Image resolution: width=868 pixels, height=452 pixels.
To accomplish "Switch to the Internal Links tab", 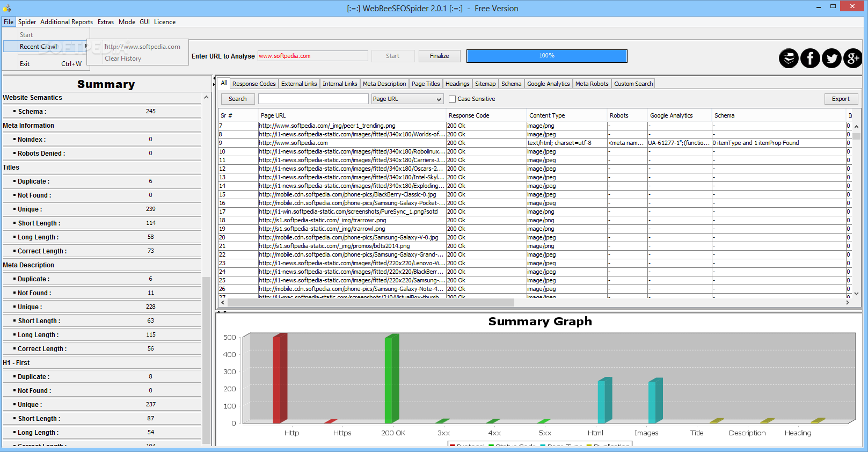I will (x=340, y=84).
